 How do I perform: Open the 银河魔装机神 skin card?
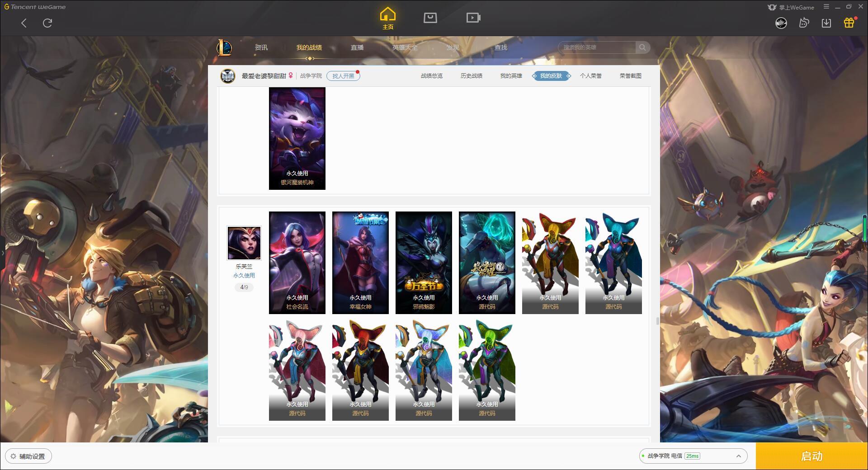click(297, 138)
